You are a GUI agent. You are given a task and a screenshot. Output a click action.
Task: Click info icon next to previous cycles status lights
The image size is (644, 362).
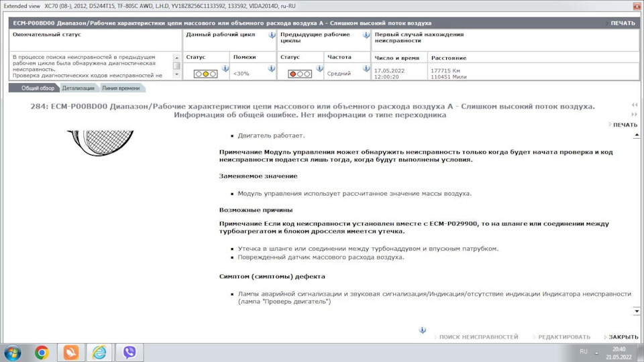click(x=319, y=68)
